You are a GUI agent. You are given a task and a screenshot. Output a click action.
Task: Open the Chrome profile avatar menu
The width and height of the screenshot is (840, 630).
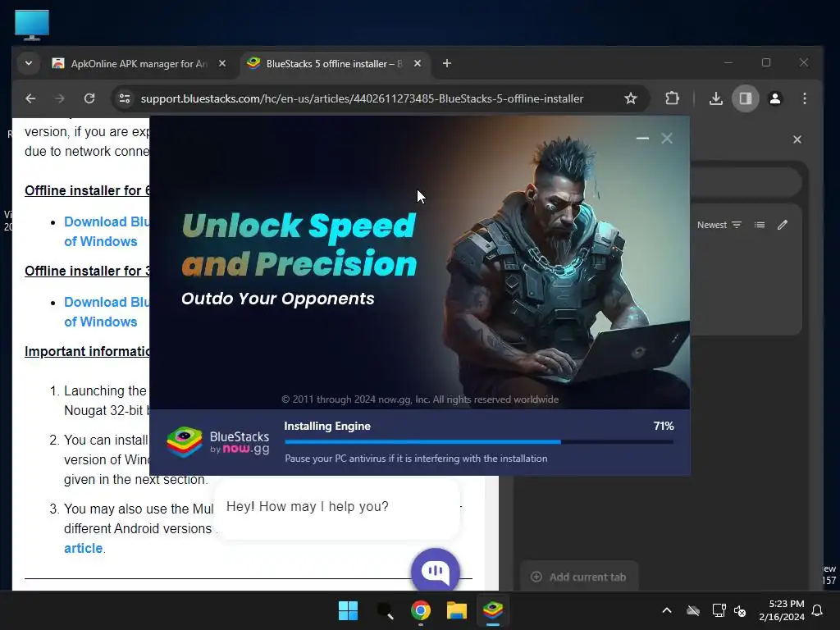click(774, 98)
